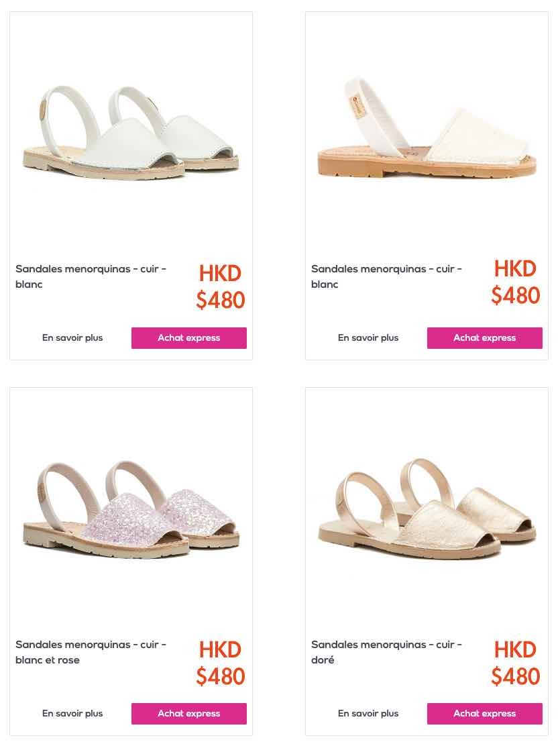Image resolution: width=560 pixels, height=746 pixels.
Task: Open the title under the white sandals pair
Action: (x=91, y=276)
